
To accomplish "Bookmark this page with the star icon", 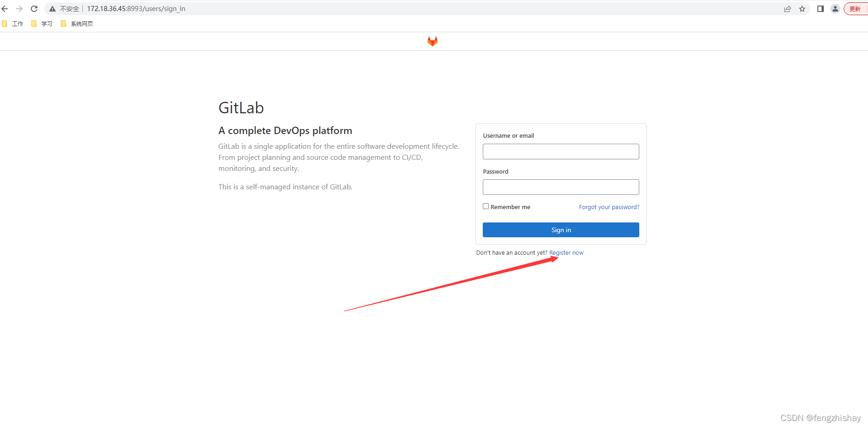I will (803, 8).
